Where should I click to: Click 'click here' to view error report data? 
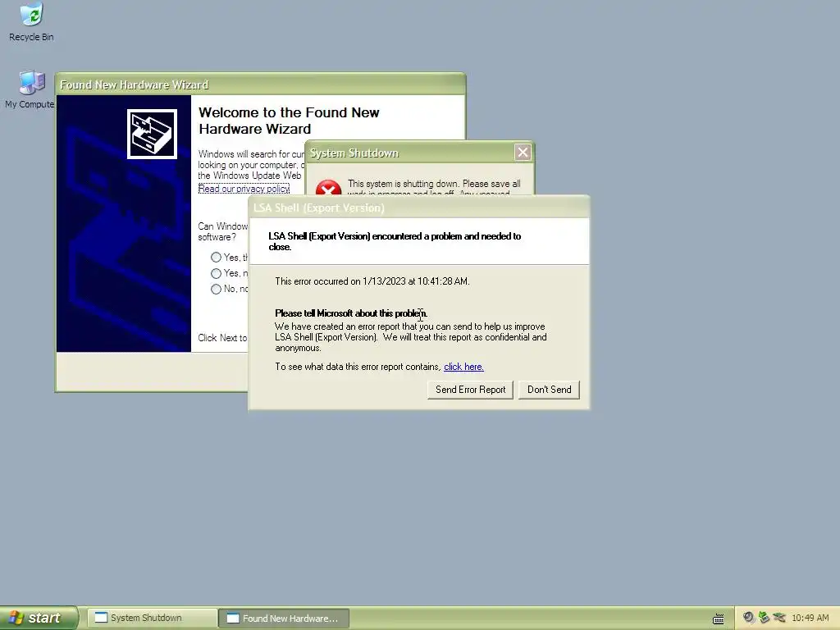point(464,367)
